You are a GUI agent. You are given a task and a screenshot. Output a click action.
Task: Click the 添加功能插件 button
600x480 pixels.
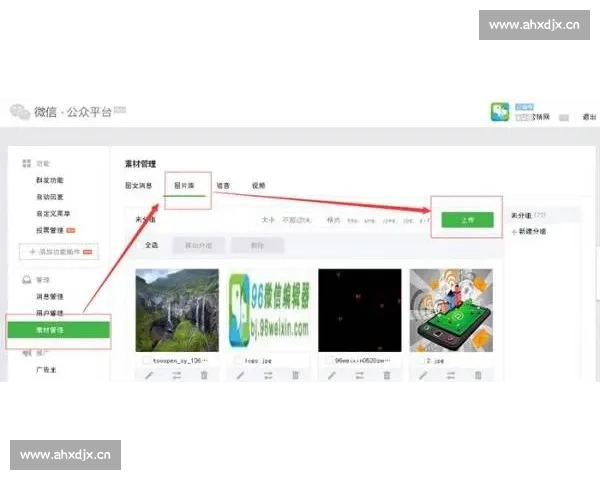59,252
